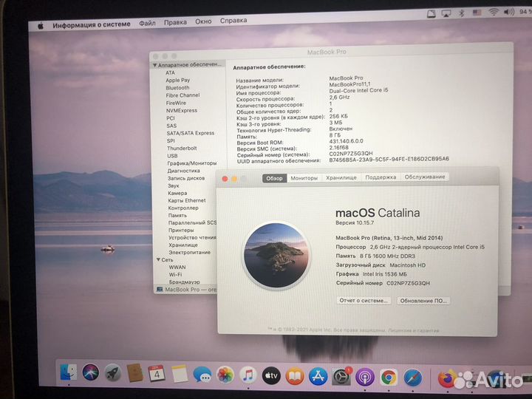532x399 pixels.
Task: Click the volume speaker menu bar icon
Action: point(509,12)
